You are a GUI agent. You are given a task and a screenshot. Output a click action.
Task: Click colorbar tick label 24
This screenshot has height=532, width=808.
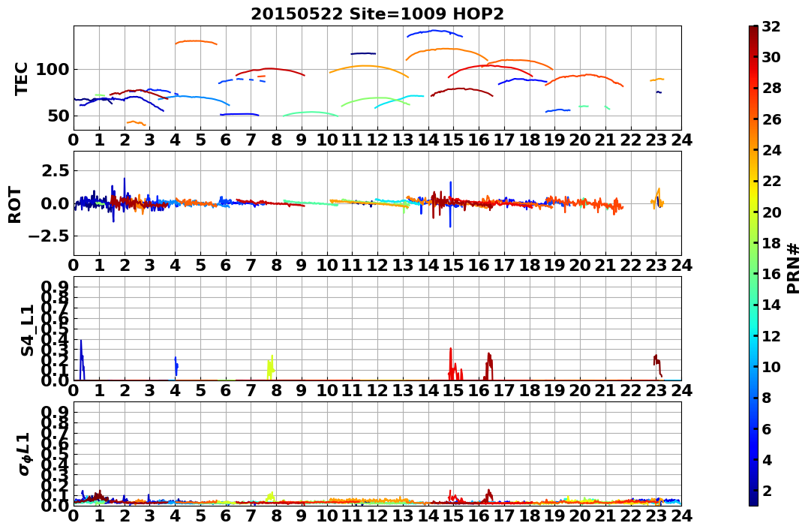pyautogui.click(x=771, y=150)
